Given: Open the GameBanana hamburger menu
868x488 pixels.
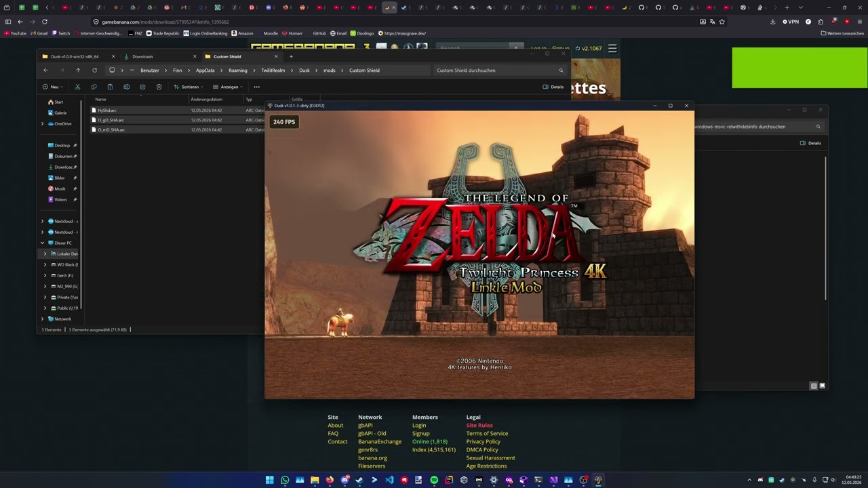Looking at the screenshot, I should (x=612, y=48).
